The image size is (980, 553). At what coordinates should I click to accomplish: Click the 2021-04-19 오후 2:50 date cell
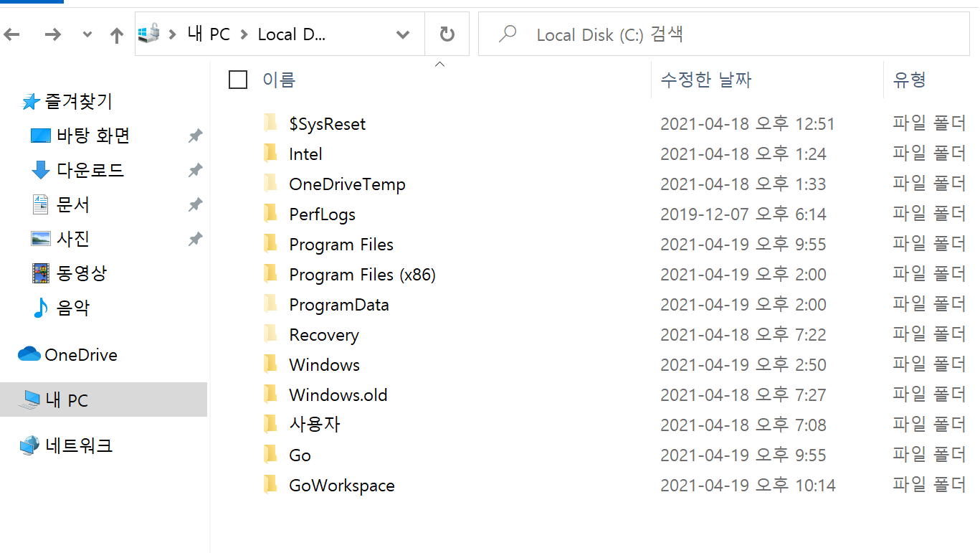point(743,365)
